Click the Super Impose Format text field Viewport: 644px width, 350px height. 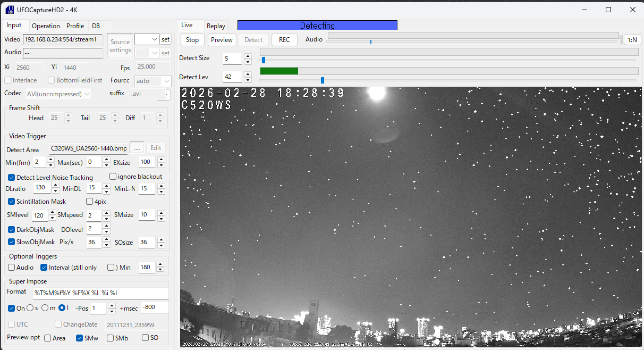tap(100, 293)
